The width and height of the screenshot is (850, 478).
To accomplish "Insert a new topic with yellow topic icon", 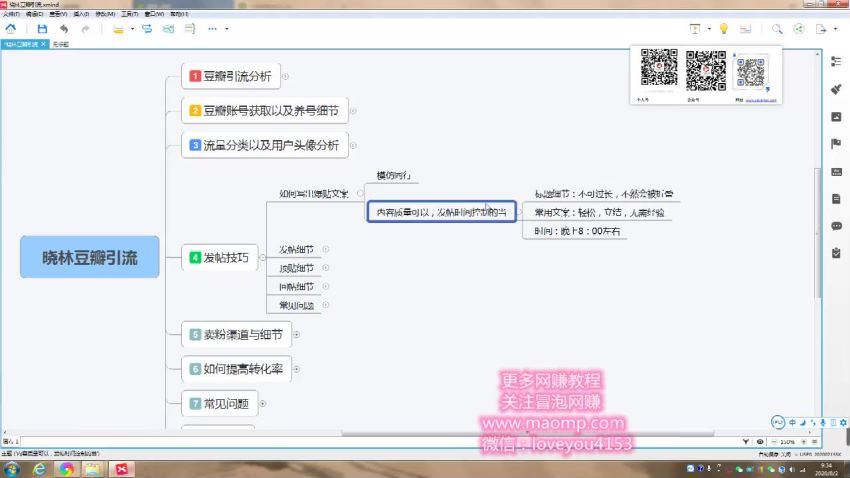I will click(x=118, y=29).
